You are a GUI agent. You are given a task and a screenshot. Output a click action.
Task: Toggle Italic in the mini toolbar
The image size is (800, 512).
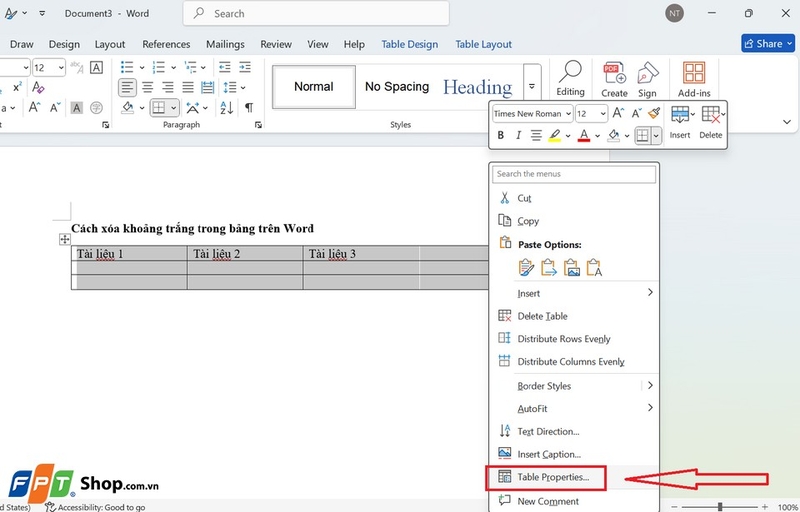click(x=518, y=135)
